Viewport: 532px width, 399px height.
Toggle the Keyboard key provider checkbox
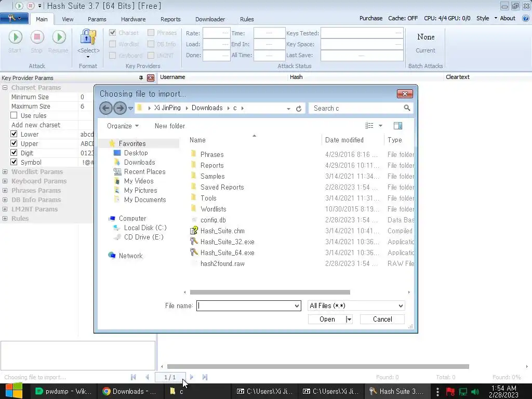[x=113, y=55]
